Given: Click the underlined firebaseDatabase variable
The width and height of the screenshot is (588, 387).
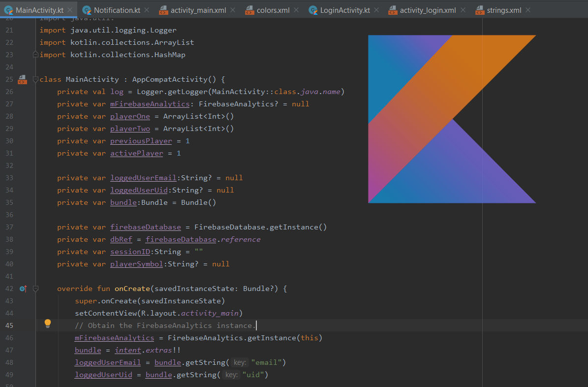Looking at the screenshot, I should tap(145, 226).
